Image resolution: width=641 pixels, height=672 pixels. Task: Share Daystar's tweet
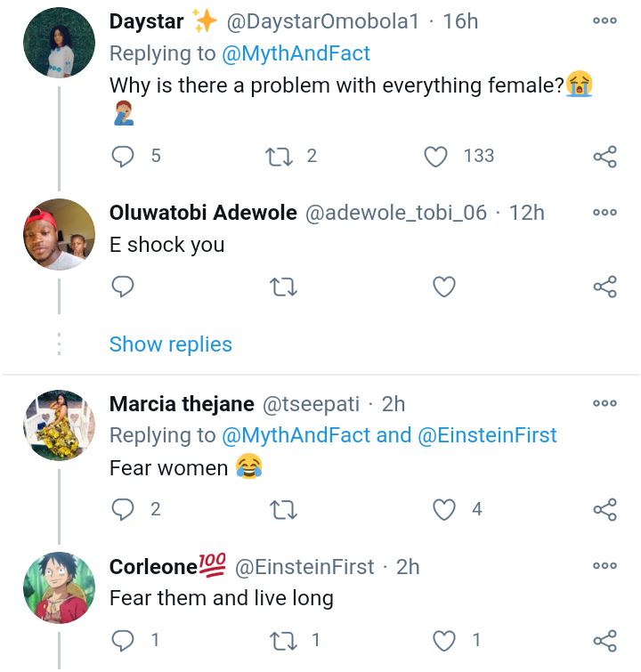[605, 157]
